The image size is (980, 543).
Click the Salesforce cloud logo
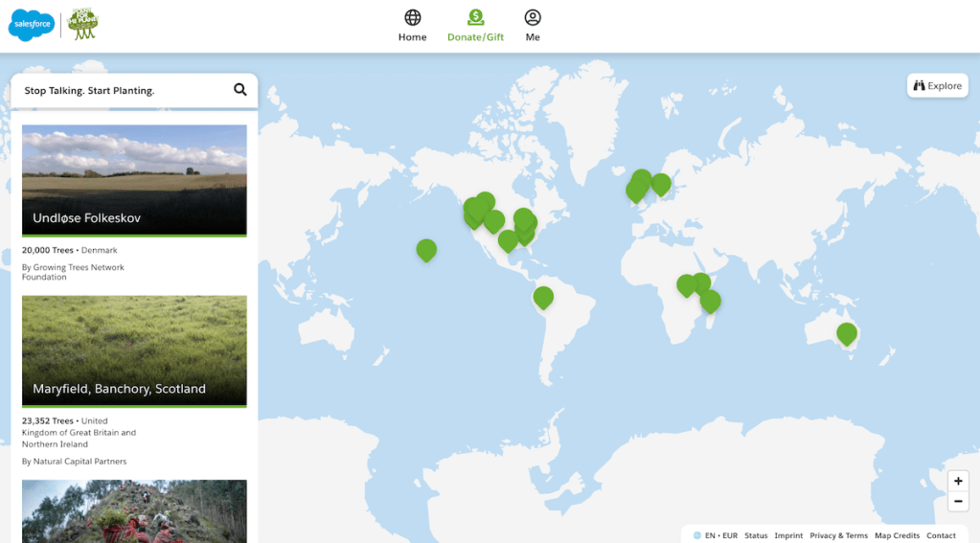pyautogui.click(x=31, y=25)
